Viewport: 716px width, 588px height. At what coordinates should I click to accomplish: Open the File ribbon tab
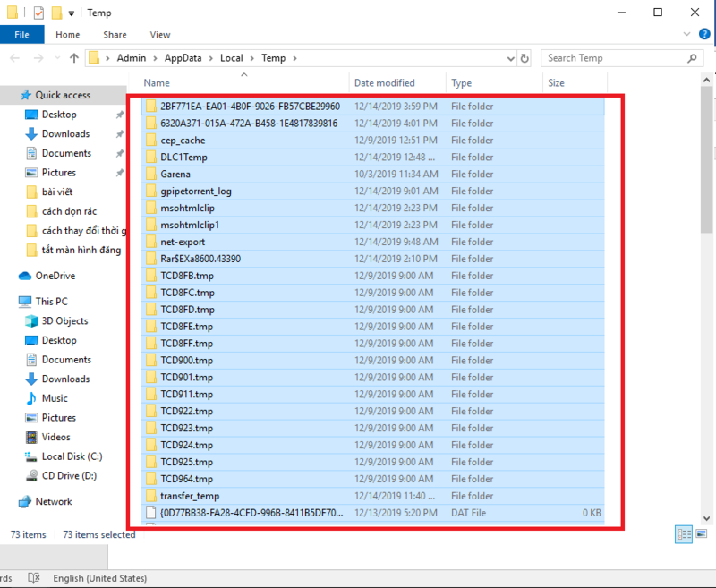tap(21, 35)
